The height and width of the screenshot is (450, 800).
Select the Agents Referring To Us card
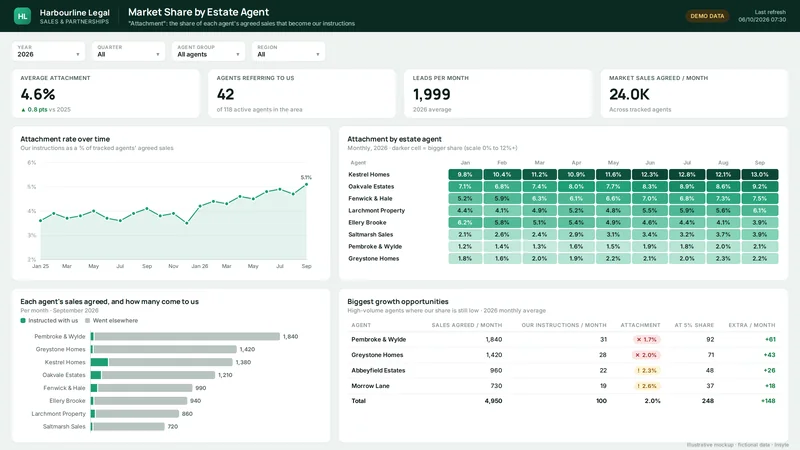point(302,94)
